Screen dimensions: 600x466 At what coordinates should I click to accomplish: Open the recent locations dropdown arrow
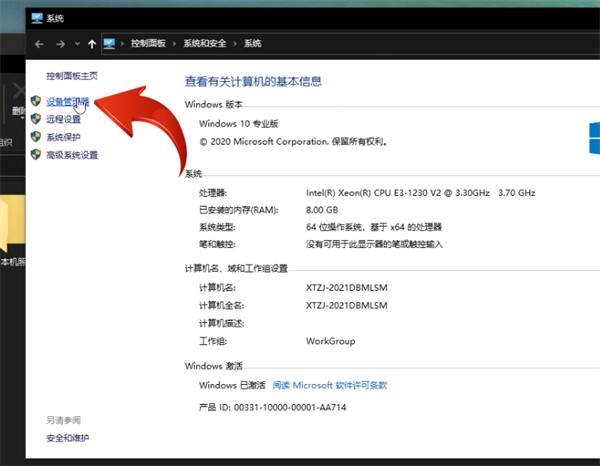click(x=77, y=44)
